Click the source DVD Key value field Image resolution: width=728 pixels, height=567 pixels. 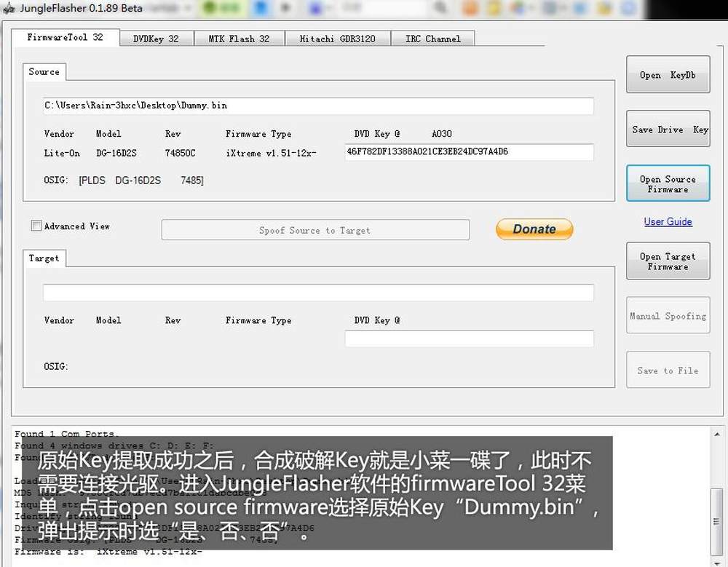(469, 152)
